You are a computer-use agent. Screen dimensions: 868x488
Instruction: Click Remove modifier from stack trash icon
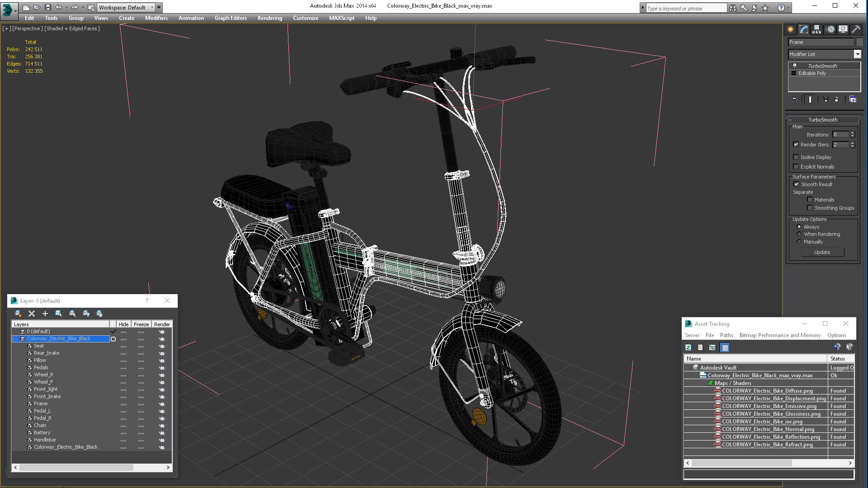tap(836, 99)
